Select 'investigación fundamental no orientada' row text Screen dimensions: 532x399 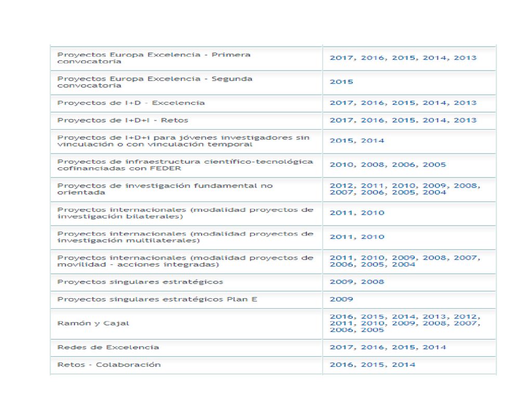pyautogui.click(x=165, y=189)
